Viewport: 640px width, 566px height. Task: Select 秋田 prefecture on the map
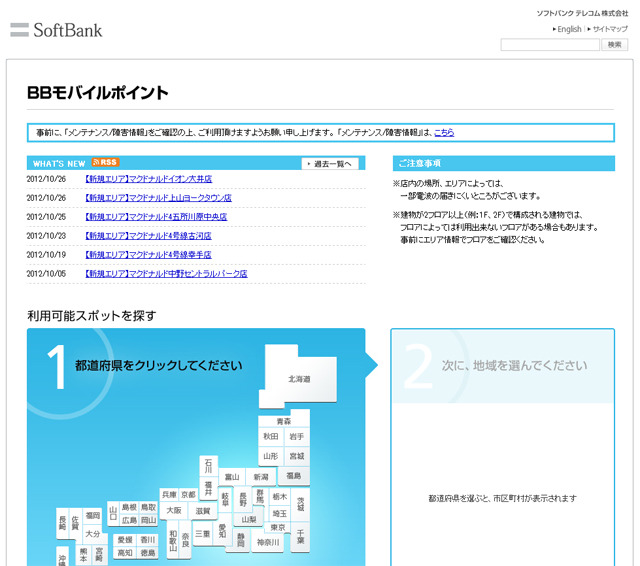[271, 437]
